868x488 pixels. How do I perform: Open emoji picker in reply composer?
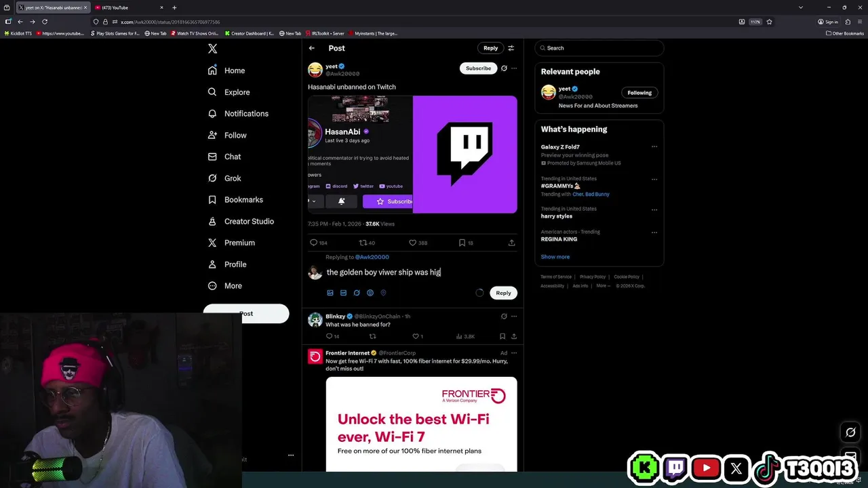pos(370,293)
